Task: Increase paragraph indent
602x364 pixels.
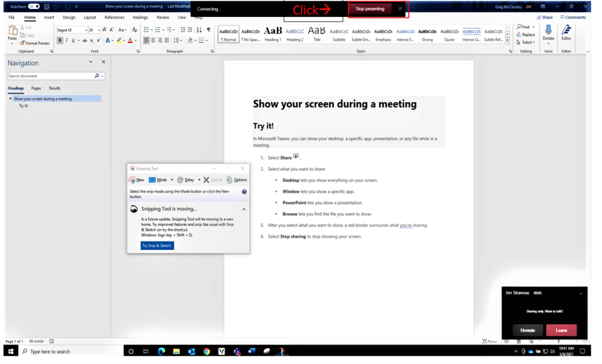Action: [x=190, y=29]
